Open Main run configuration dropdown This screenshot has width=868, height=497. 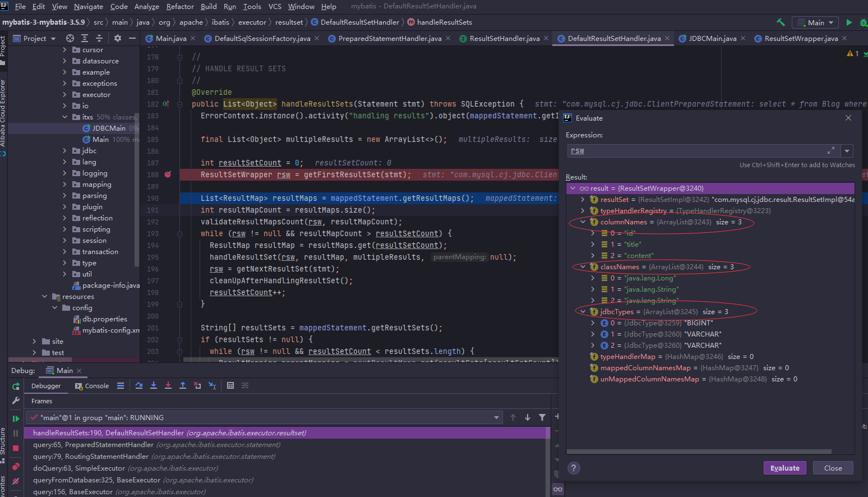point(815,22)
